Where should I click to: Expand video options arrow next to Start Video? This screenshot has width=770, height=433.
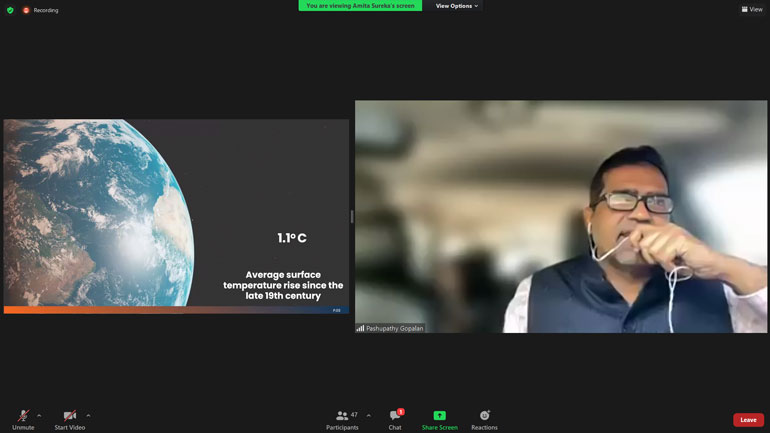coord(88,415)
